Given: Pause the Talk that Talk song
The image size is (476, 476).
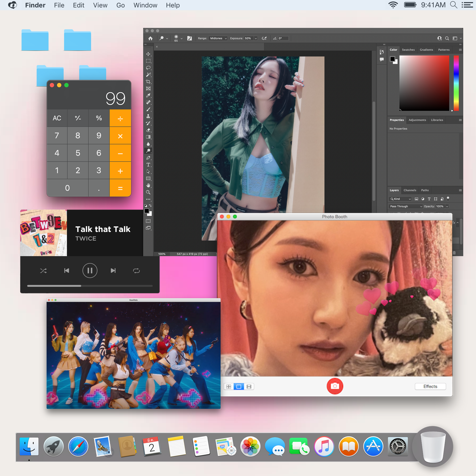Looking at the screenshot, I should tap(90, 271).
